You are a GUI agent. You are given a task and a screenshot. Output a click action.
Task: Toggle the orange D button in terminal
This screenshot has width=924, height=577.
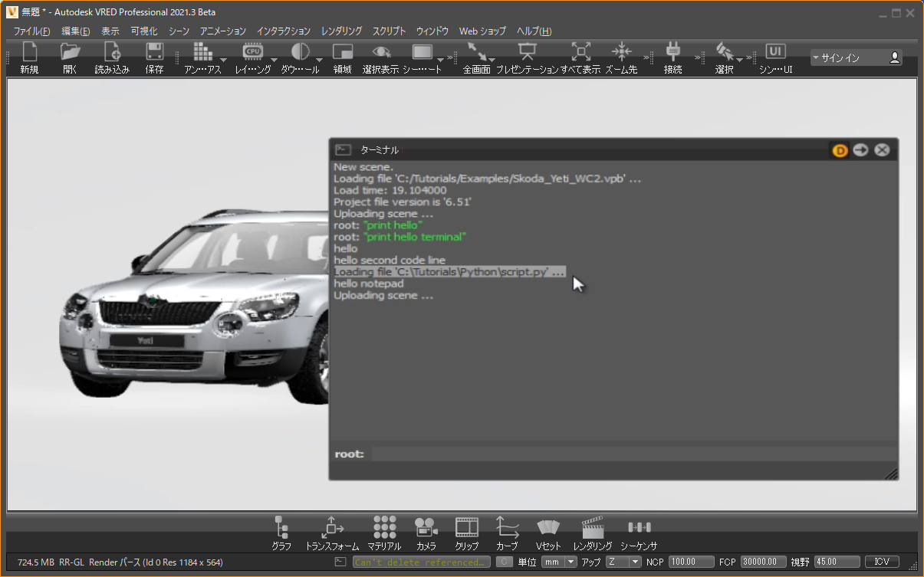tap(840, 150)
